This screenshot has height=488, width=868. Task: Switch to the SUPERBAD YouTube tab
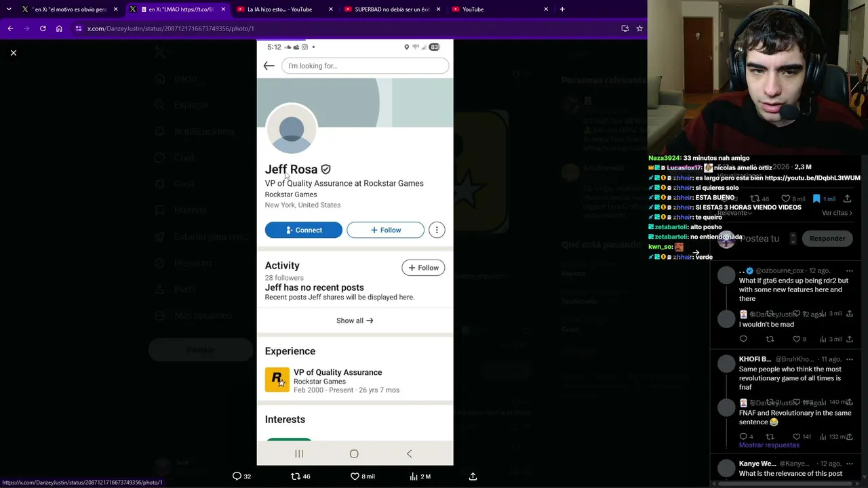pyautogui.click(x=392, y=9)
